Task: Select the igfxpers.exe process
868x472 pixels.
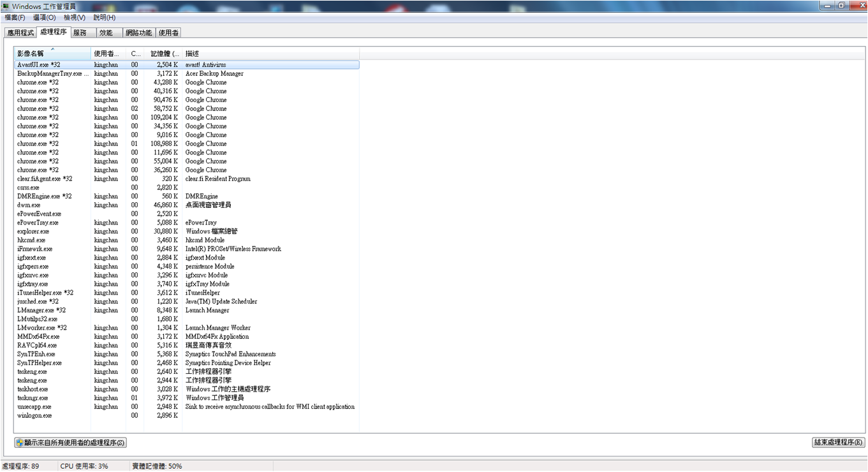Action: tap(187, 267)
